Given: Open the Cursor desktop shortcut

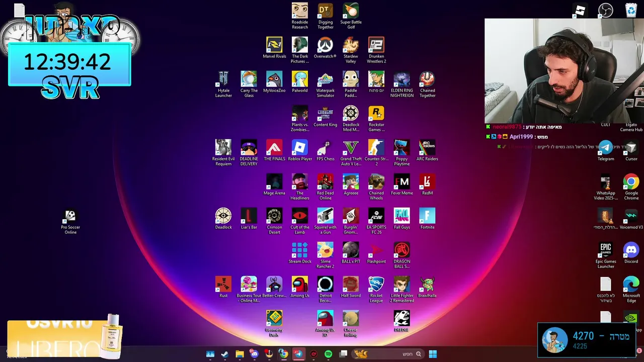Looking at the screenshot, I should tap(631, 150).
